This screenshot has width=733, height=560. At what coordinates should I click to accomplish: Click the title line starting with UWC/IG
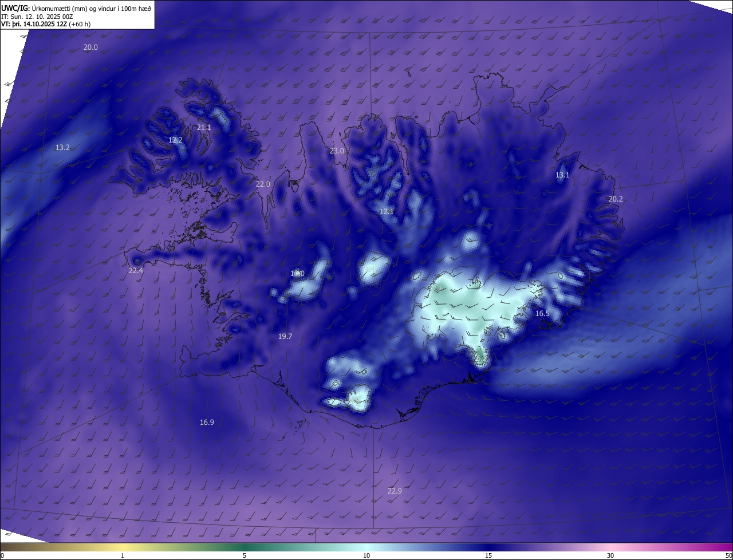coord(76,8)
